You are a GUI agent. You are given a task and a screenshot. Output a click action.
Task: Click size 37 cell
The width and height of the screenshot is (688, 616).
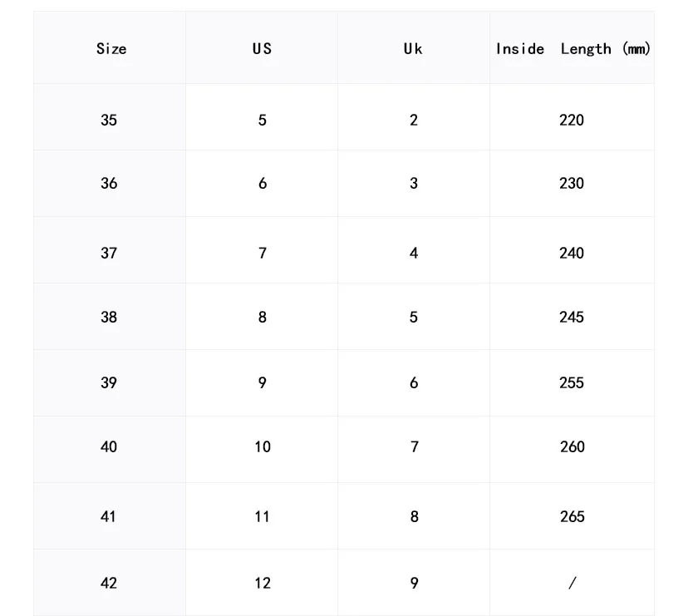pyautogui.click(x=109, y=253)
